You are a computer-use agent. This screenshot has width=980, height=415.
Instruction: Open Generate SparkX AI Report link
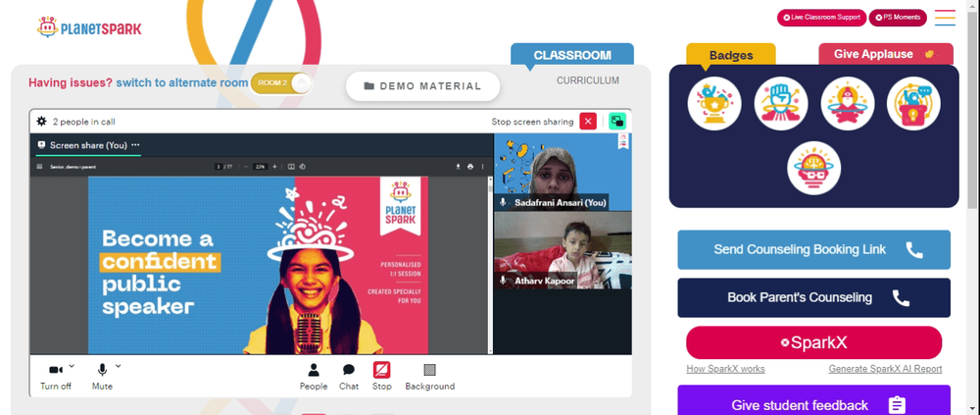[x=885, y=369]
